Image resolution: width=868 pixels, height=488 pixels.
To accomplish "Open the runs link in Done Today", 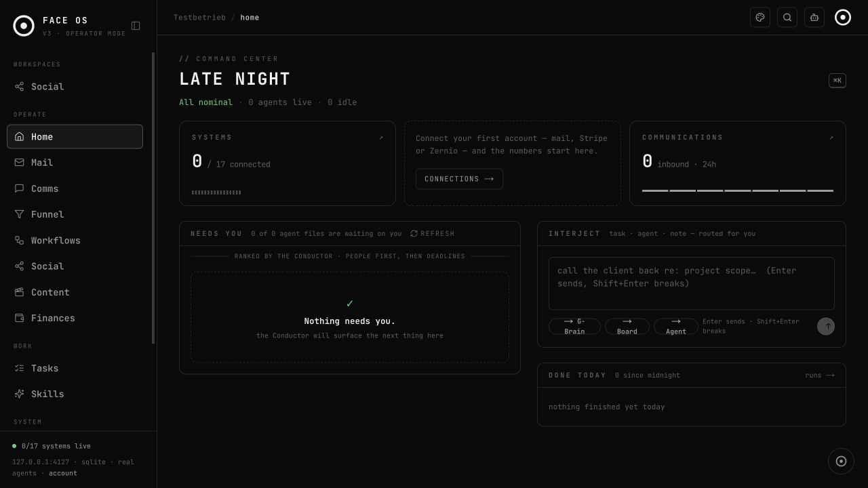I will point(820,375).
